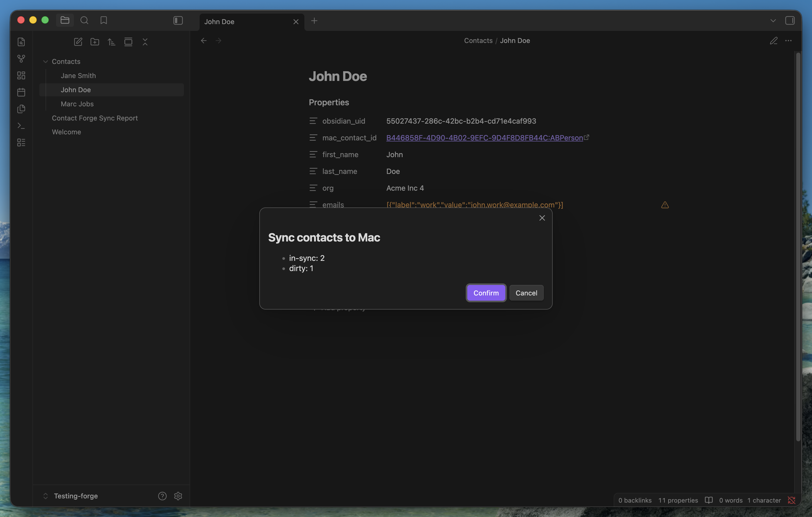This screenshot has height=517, width=812.
Task: Click the John Doe breadcrumb title
Action: click(515, 41)
